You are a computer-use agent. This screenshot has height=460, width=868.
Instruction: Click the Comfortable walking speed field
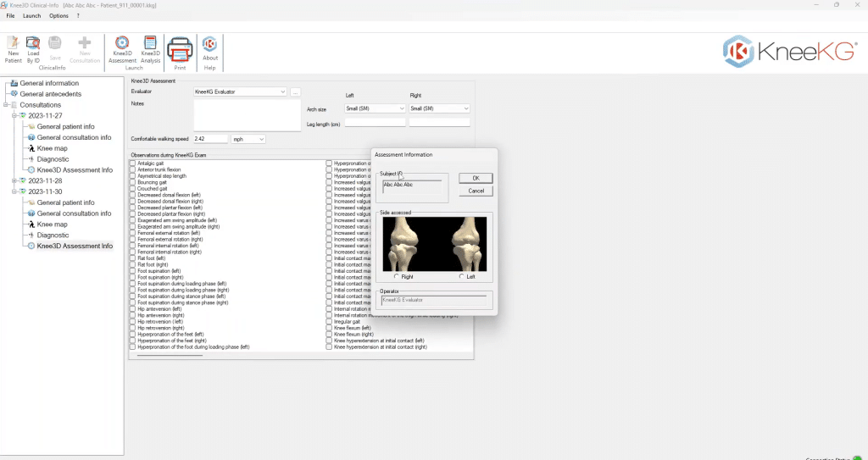(211, 139)
